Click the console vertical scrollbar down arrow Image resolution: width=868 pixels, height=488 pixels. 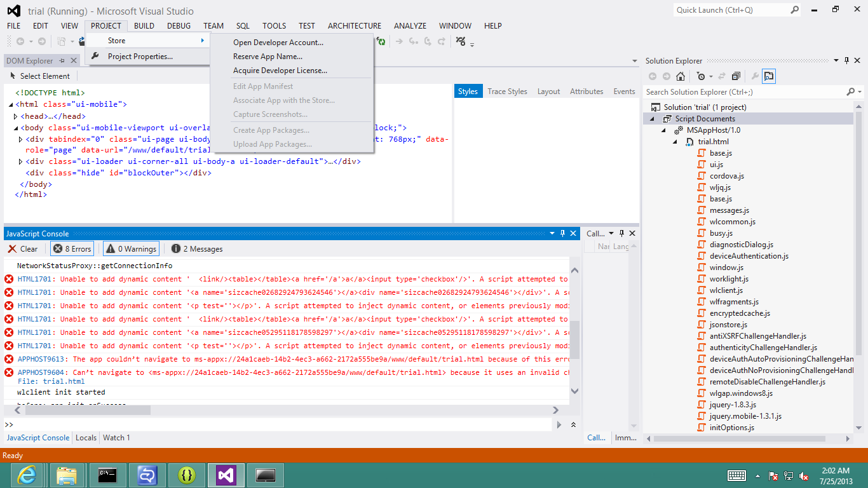coord(575,391)
